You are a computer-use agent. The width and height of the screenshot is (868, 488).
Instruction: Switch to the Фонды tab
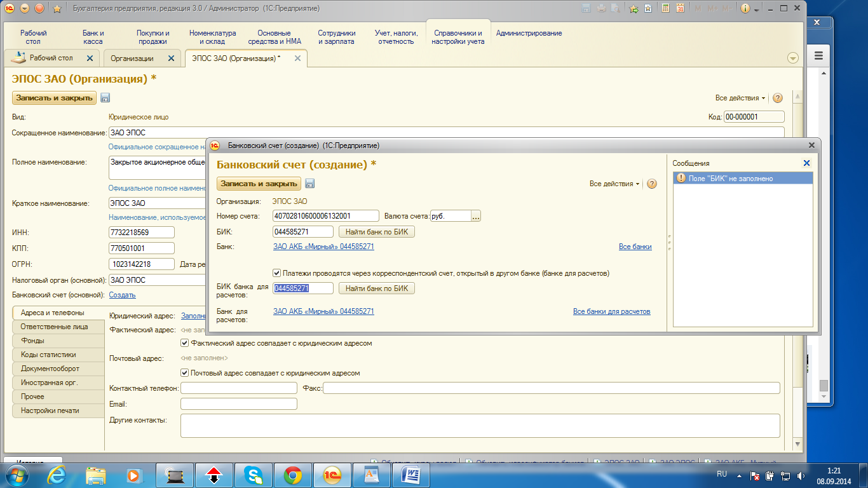[58, 341]
